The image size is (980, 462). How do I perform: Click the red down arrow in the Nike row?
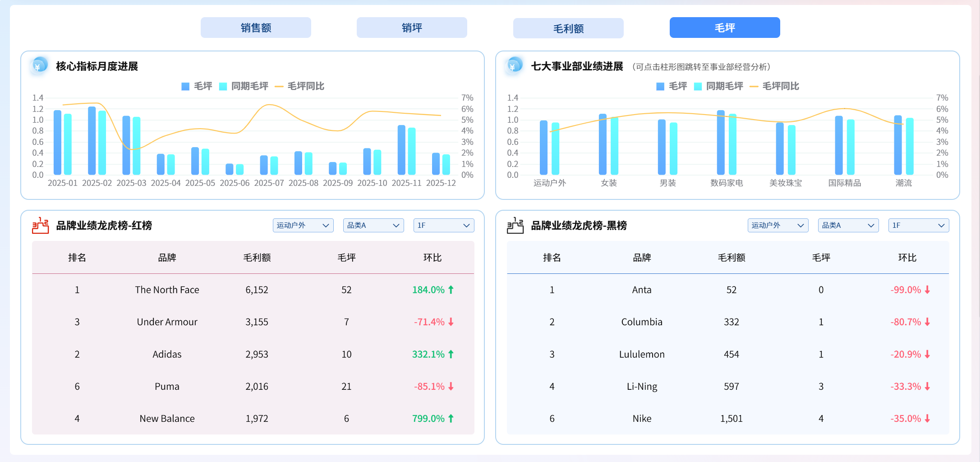927,418
